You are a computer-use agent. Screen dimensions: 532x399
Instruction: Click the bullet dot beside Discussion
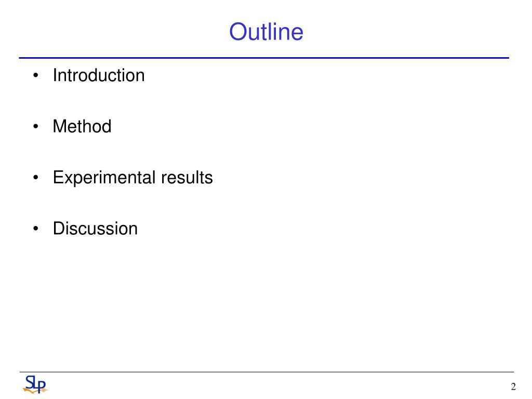click(x=36, y=229)
